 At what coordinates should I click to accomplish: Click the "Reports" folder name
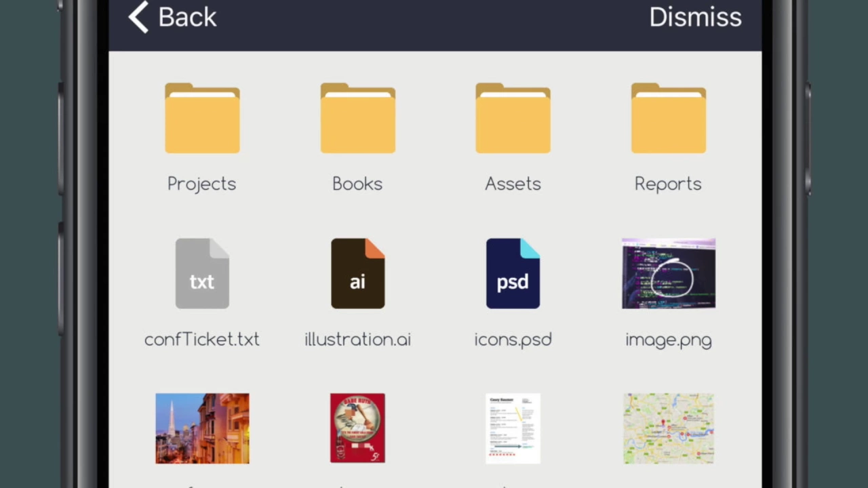pos(668,184)
